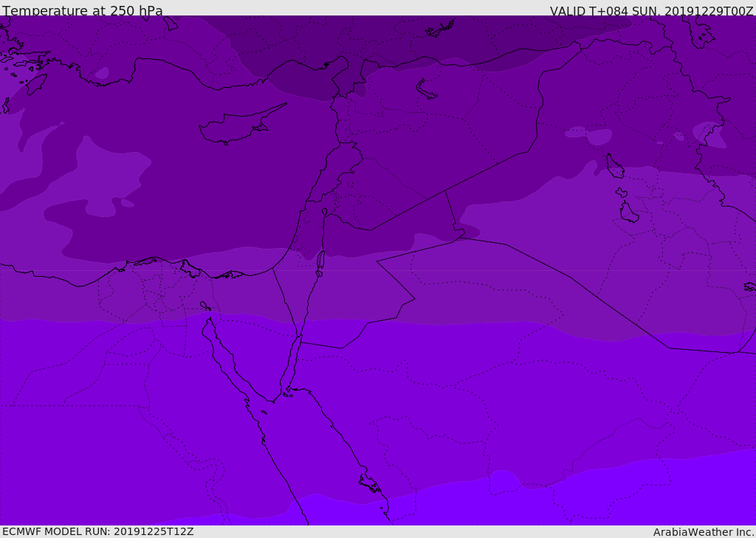Click the 'ArabiaWeather Inc' credit text

(x=703, y=532)
